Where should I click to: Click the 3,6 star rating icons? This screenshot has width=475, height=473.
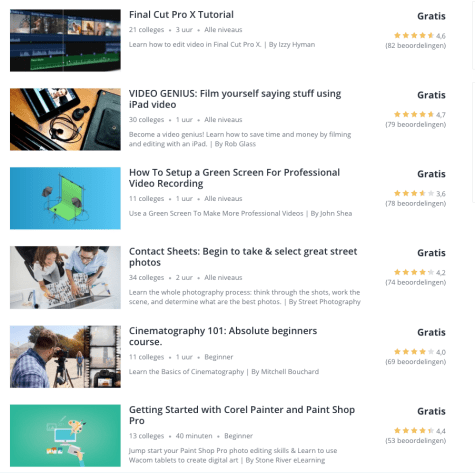pyautogui.click(x=414, y=193)
